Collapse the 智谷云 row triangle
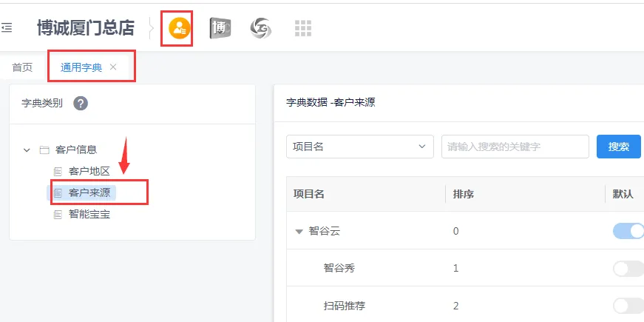This screenshot has width=644, height=322. point(299,232)
